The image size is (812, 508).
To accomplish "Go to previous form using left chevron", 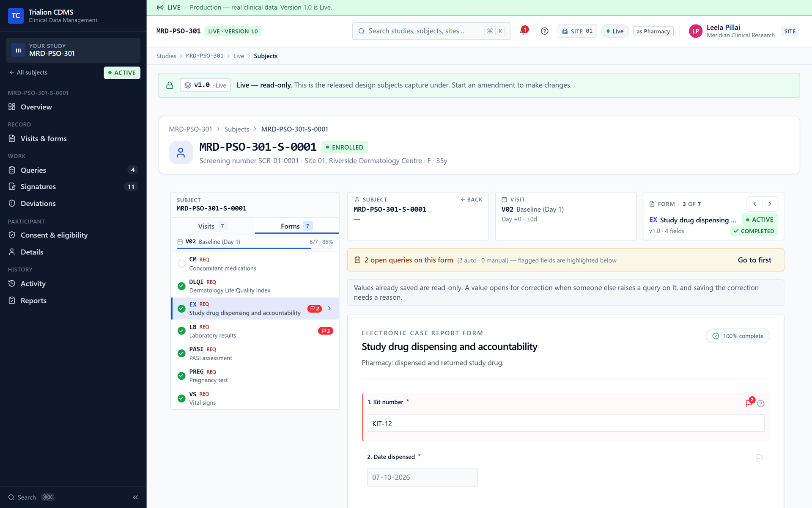I will [x=754, y=204].
